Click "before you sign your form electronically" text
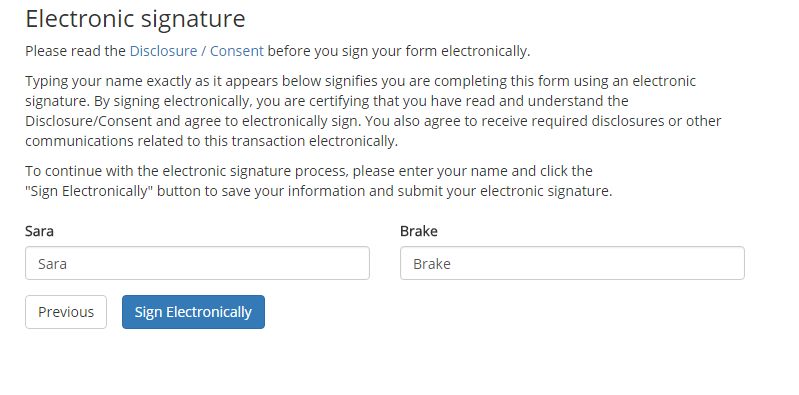The height and width of the screenshot is (395, 799). pos(399,51)
